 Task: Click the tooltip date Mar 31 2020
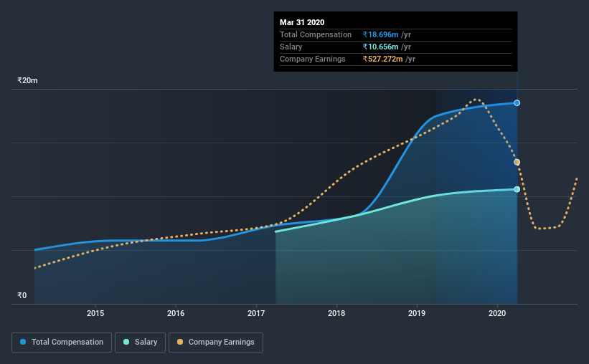point(302,22)
